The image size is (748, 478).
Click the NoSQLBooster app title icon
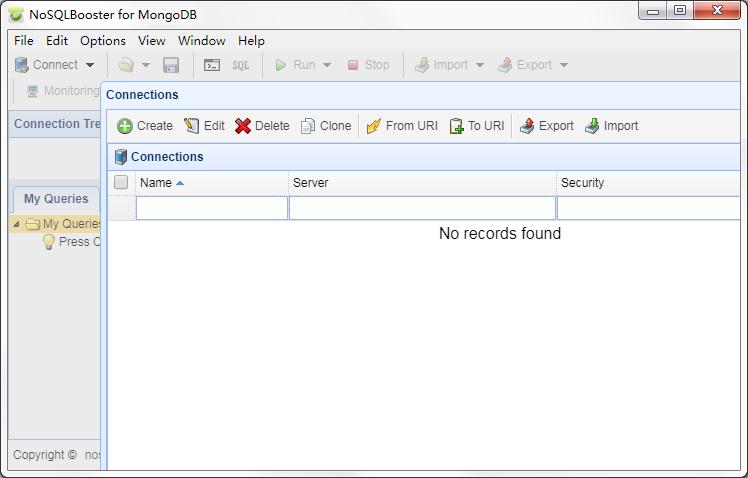[x=16, y=14]
